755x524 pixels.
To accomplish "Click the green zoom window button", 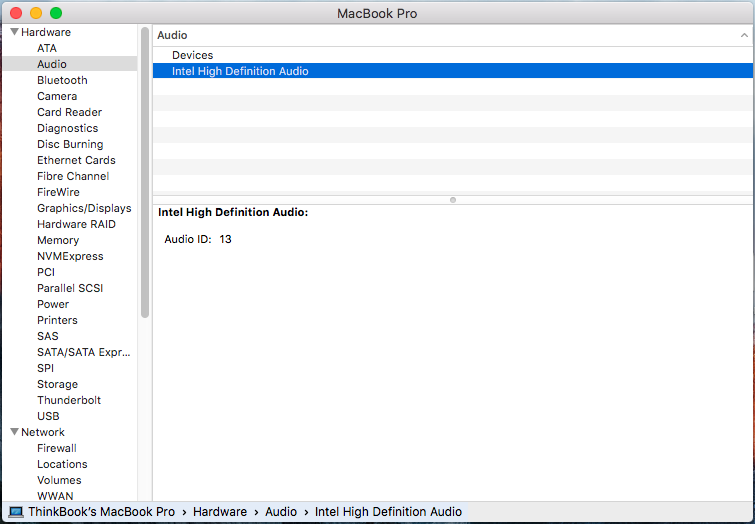I will click(x=56, y=13).
